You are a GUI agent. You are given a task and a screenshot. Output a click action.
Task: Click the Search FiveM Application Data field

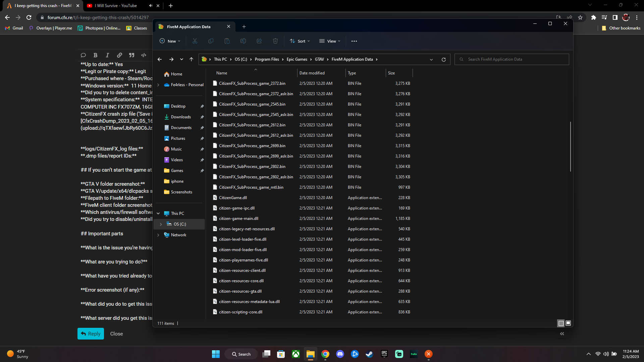pos(512,59)
